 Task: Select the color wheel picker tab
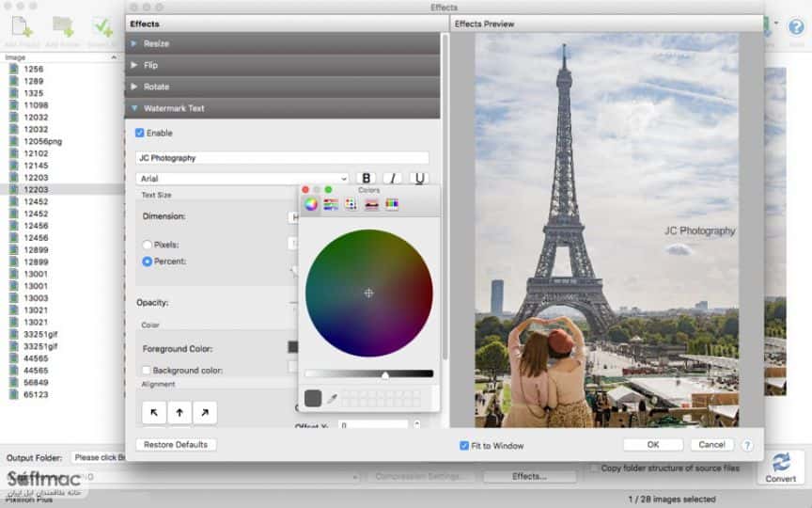(311, 204)
